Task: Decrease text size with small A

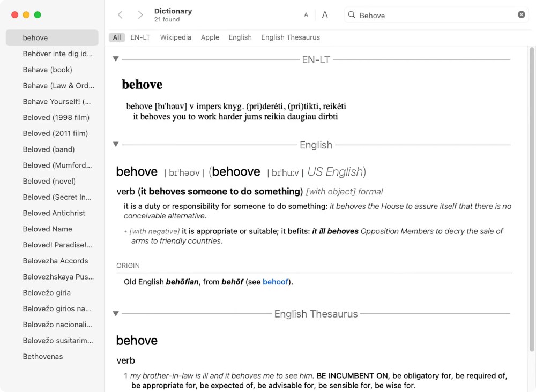Action: pos(306,14)
